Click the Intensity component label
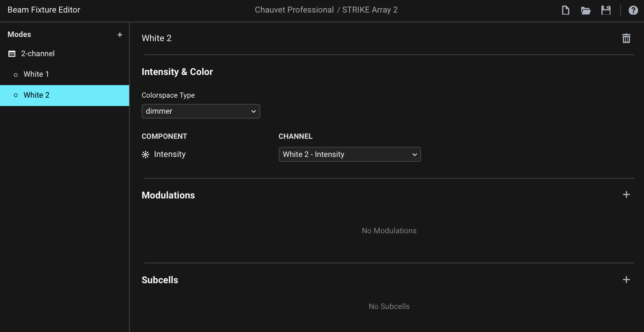Screen dimensions: 644x332 pyautogui.click(x=170, y=154)
